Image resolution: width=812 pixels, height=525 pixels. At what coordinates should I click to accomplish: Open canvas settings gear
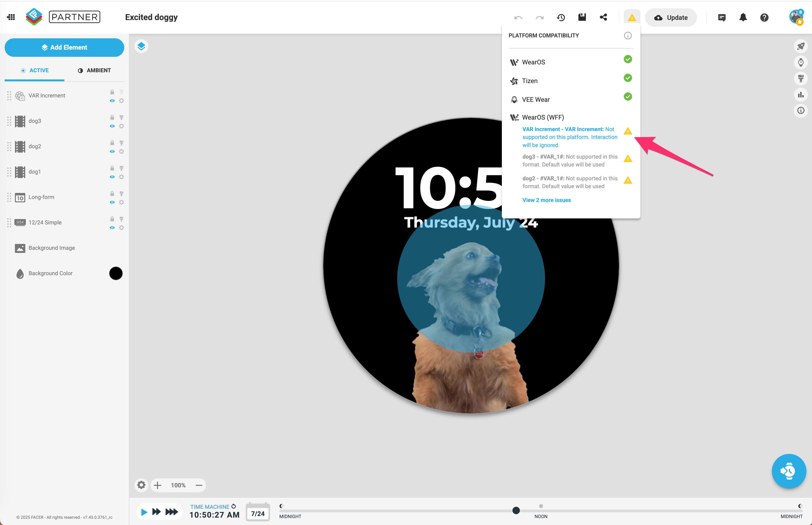(141, 485)
